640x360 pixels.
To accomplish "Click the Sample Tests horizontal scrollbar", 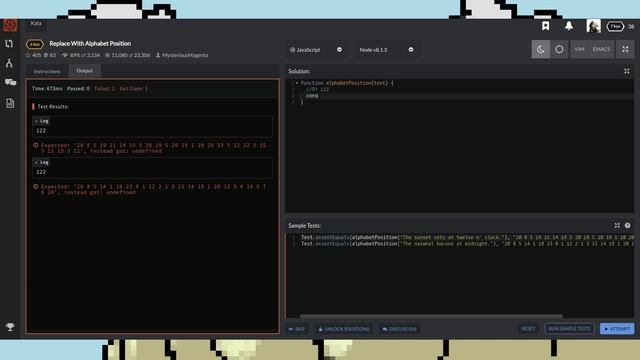I will (x=431, y=316).
